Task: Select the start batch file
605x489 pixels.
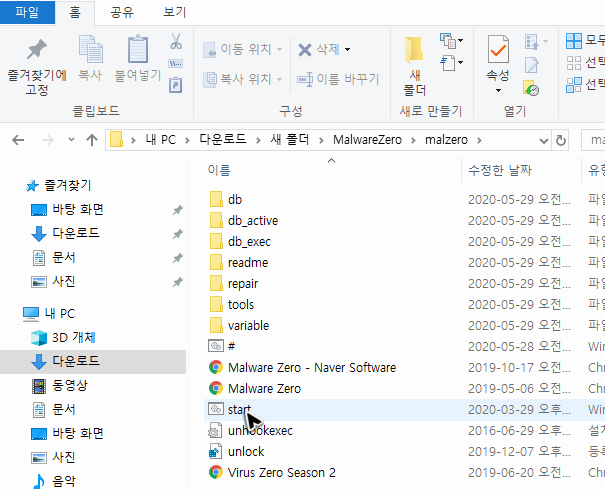Action: pos(239,409)
